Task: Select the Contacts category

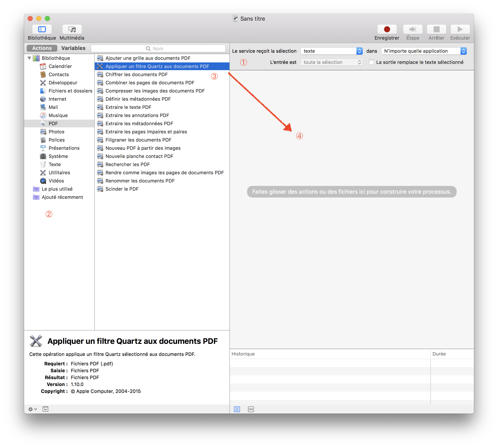Action: pyautogui.click(x=59, y=74)
